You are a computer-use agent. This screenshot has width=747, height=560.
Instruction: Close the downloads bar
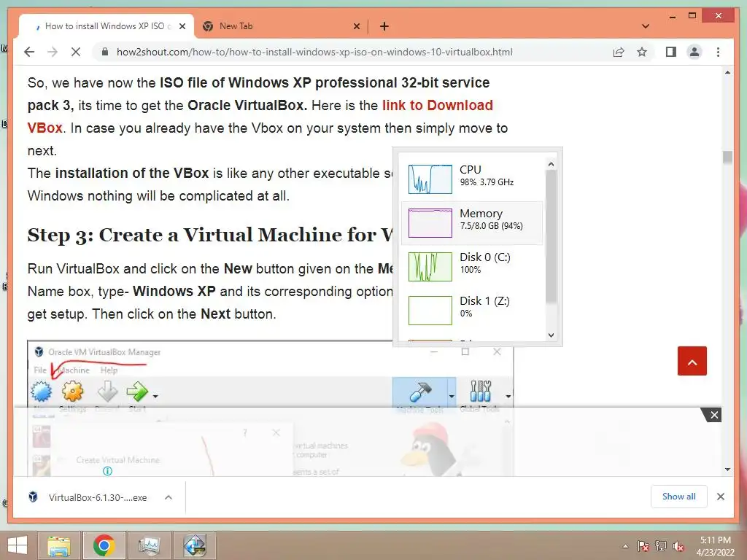pos(720,497)
